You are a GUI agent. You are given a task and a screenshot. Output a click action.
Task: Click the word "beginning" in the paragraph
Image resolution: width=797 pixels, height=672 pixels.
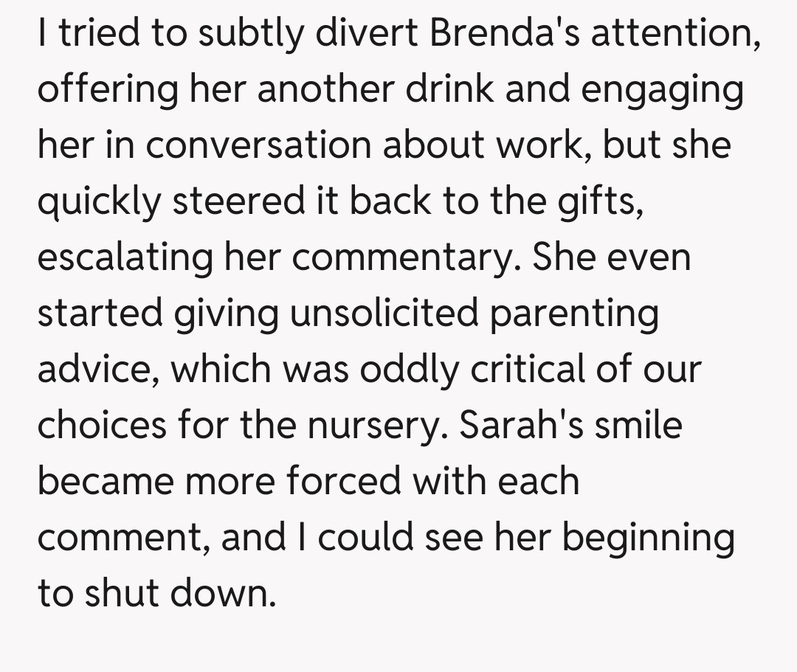[649, 537]
